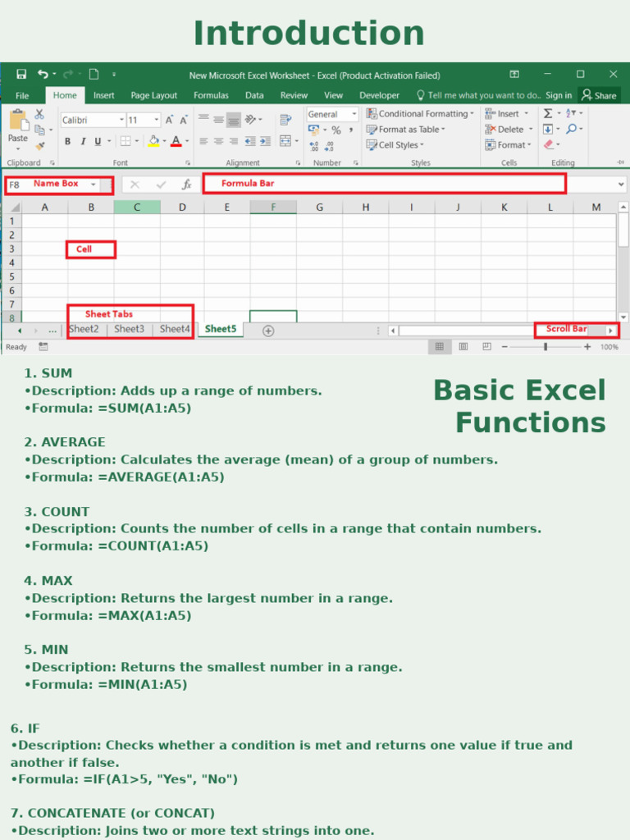
Task: Click the Share button
Action: coord(600,95)
